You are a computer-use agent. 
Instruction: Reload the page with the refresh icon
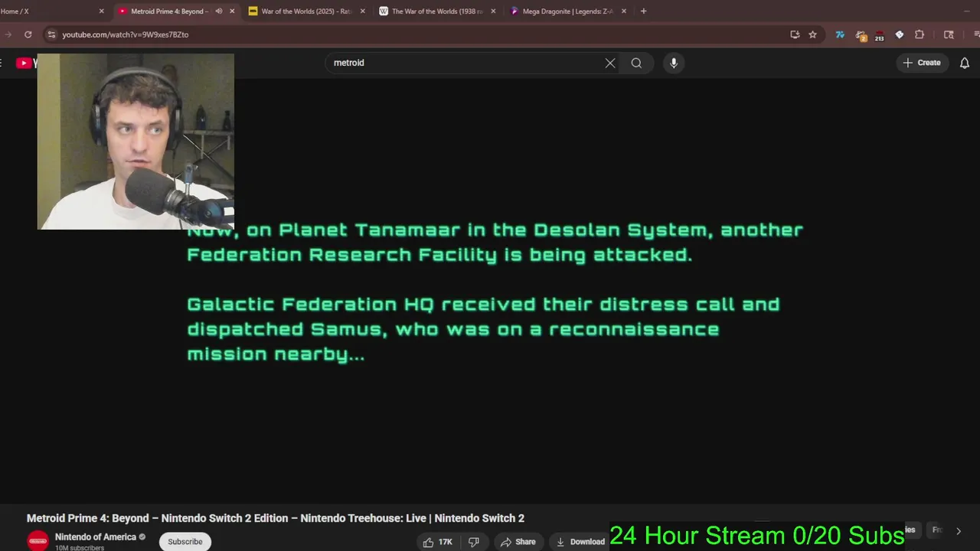(28, 34)
